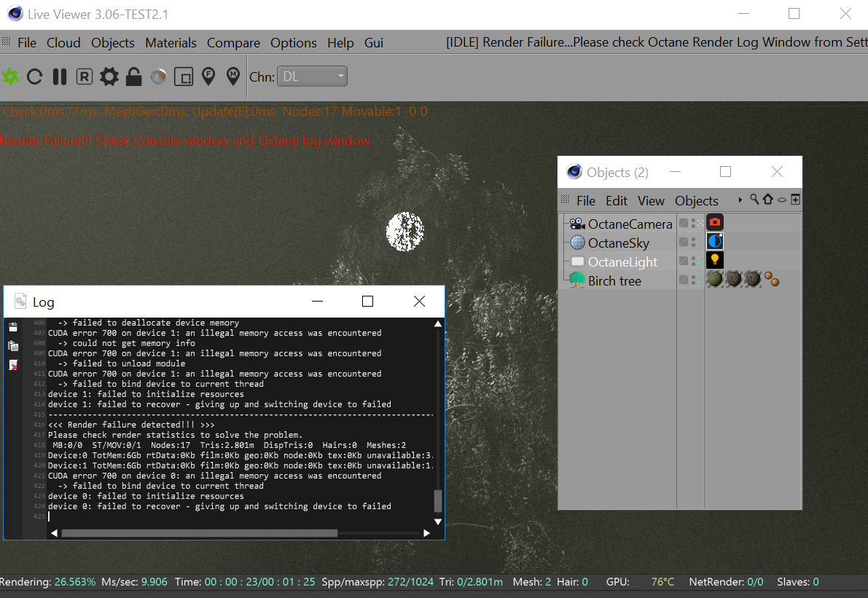Viewport: 868px width, 598px height.
Task: Click the material picker M pin icon
Action: pyautogui.click(x=233, y=76)
